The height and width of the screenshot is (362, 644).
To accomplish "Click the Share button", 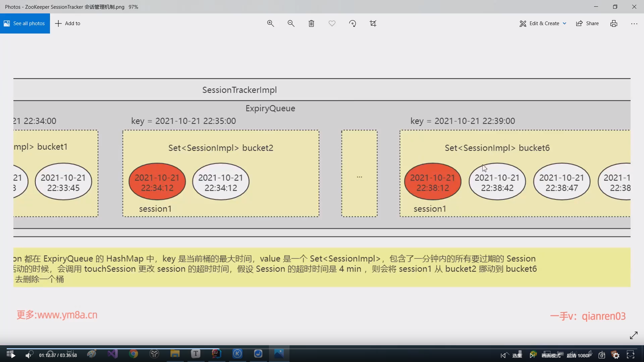I will (587, 23).
